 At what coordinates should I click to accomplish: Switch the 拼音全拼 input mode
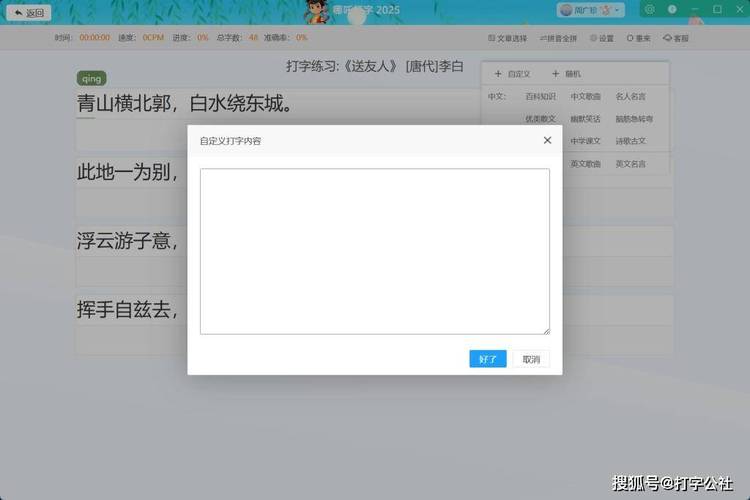558,38
